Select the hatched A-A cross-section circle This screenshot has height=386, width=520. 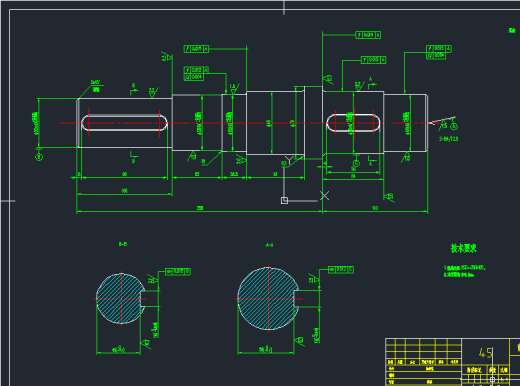268,298
